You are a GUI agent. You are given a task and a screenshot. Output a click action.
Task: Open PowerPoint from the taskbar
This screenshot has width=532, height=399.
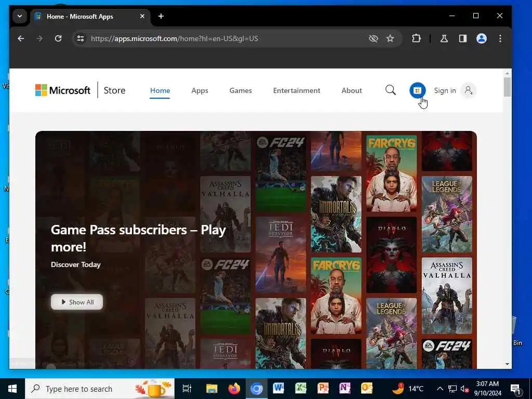tap(323, 389)
